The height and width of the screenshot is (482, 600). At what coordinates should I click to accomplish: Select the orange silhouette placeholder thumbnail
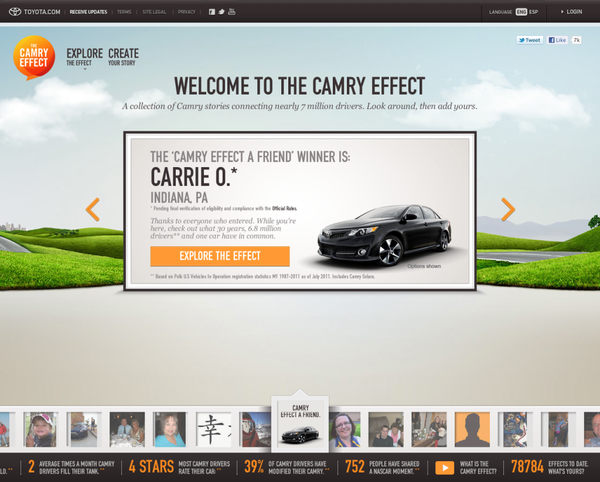[472, 429]
